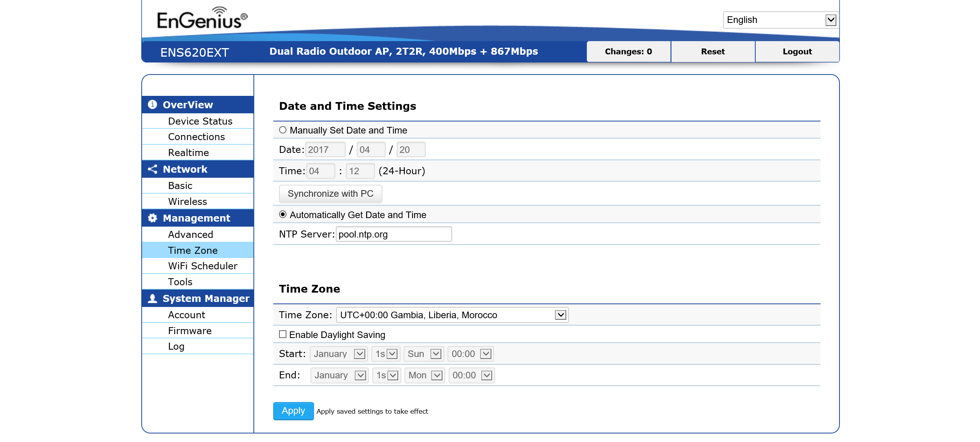Open Account settings
This screenshot has height=442, width=980.
pyautogui.click(x=198, y=315)
